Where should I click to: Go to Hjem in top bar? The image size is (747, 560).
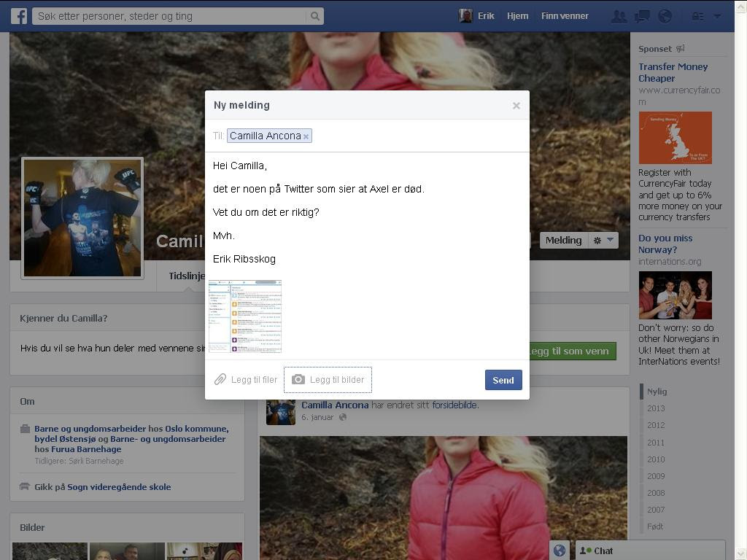[517, 16]
